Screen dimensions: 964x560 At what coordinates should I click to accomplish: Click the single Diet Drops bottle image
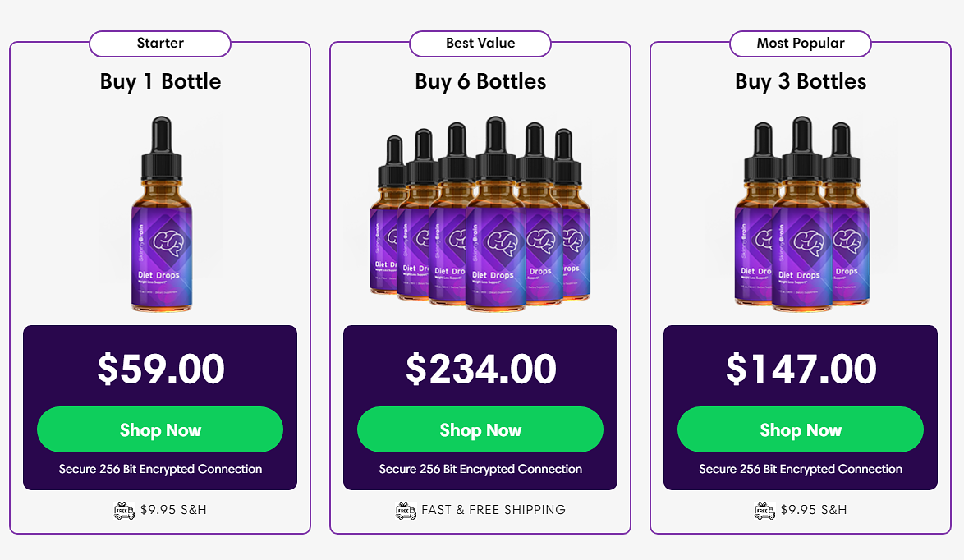(161, 213)
